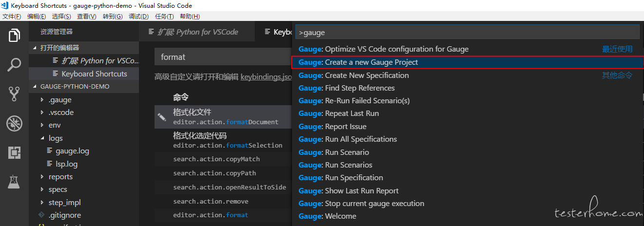Viewport: 644px width, 226px height.
Task: Select Gauge: Report Issue
Action: coord(468,127)
